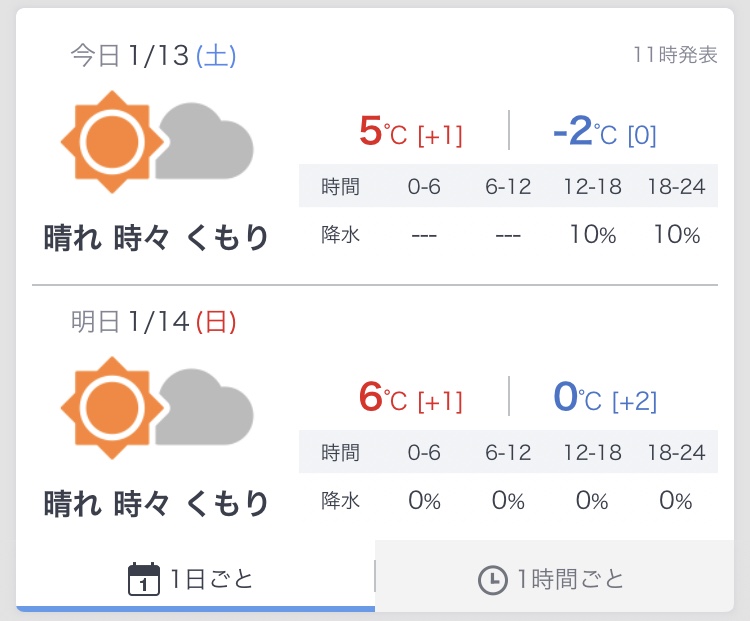Click today's 晴れ 時々 くもり forecast text
The height and width of the screenshot is (621, 750).
pos(157,237)
